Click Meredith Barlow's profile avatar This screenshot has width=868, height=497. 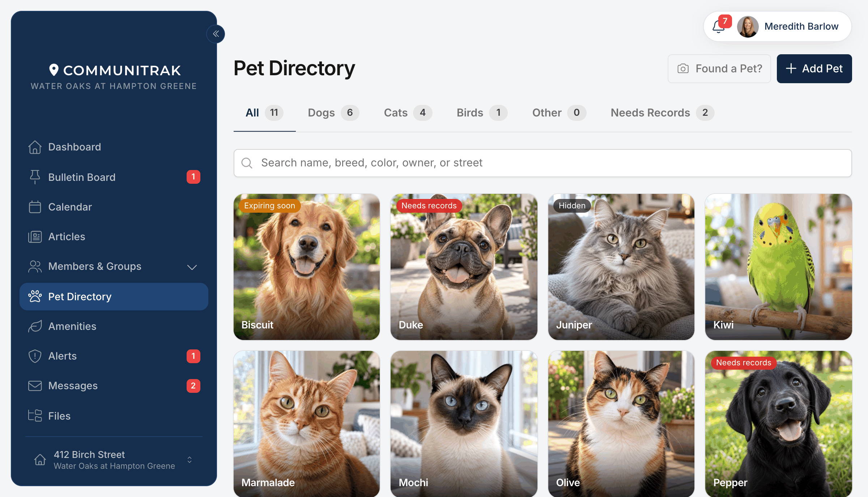[x=748, y=26]
